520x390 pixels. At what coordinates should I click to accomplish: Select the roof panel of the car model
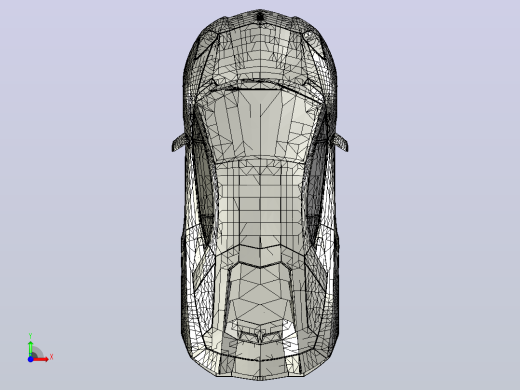(x=260, y=203)
